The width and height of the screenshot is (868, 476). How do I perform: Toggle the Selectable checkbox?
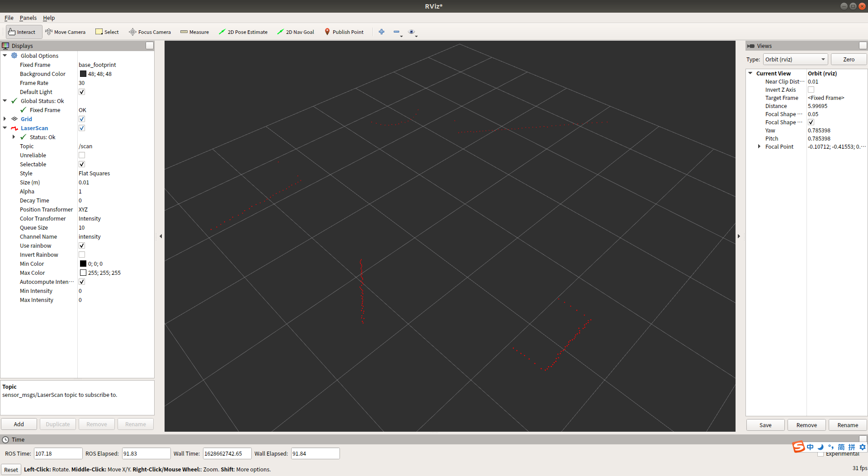82,164
